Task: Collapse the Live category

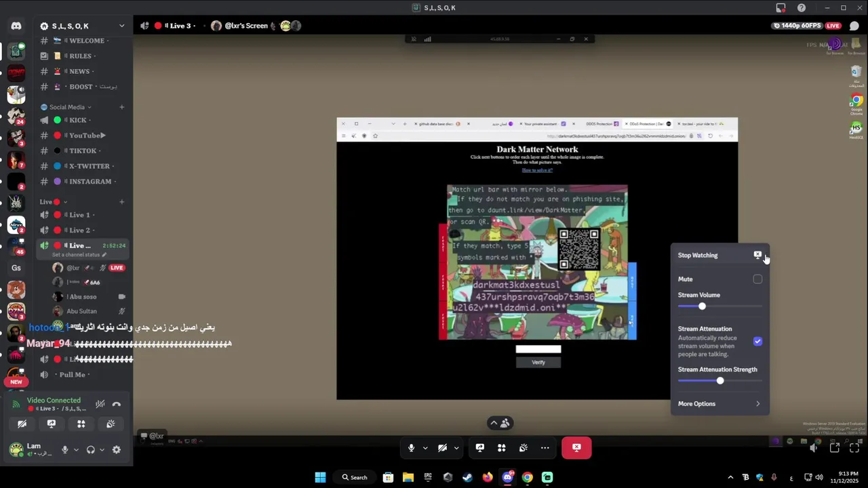Action: [53, 202]
